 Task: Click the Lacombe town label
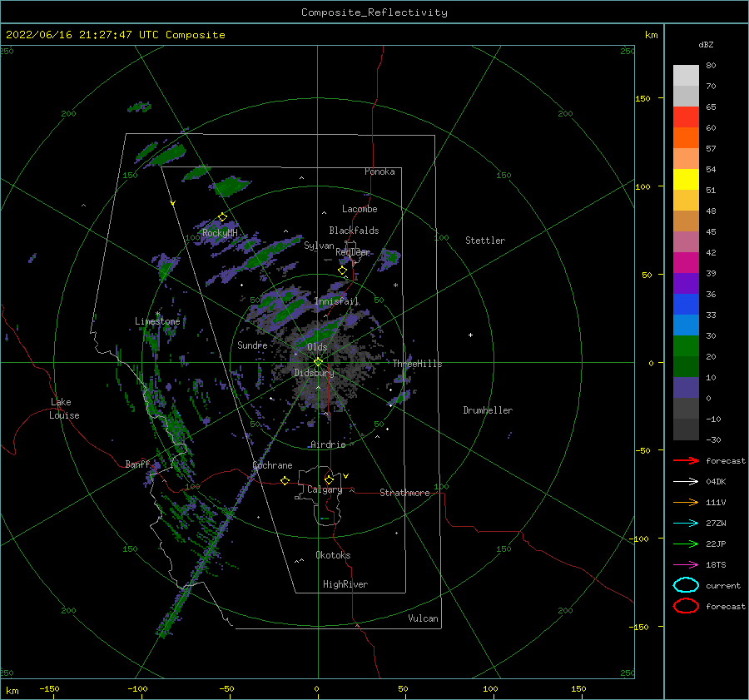(360, 209)
